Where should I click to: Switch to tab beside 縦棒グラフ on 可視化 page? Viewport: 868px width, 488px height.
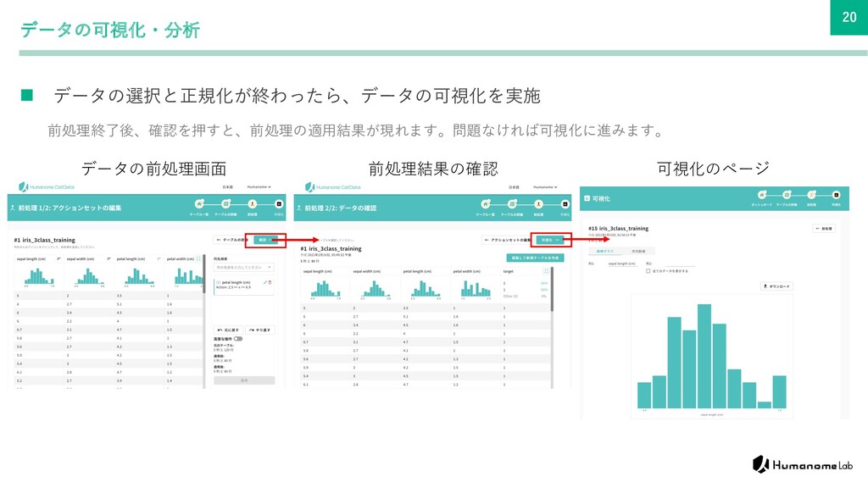tap(638, 251)
